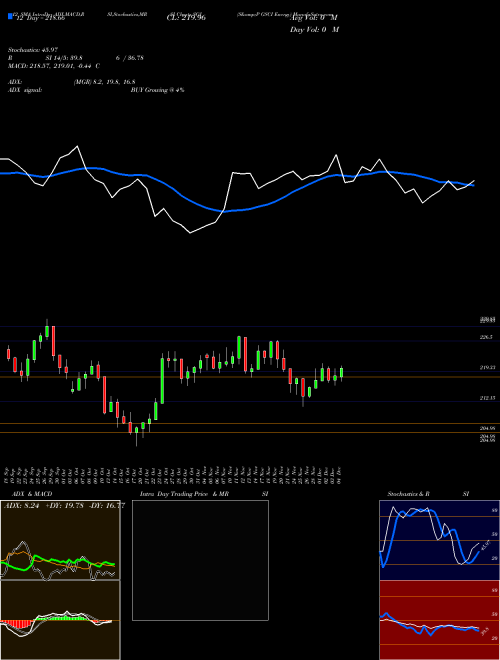The height and width of the screenshot is (660, 500).
Task: Click the 'BUY Growing @ 4%' signal text
Action: click(157, 90)
